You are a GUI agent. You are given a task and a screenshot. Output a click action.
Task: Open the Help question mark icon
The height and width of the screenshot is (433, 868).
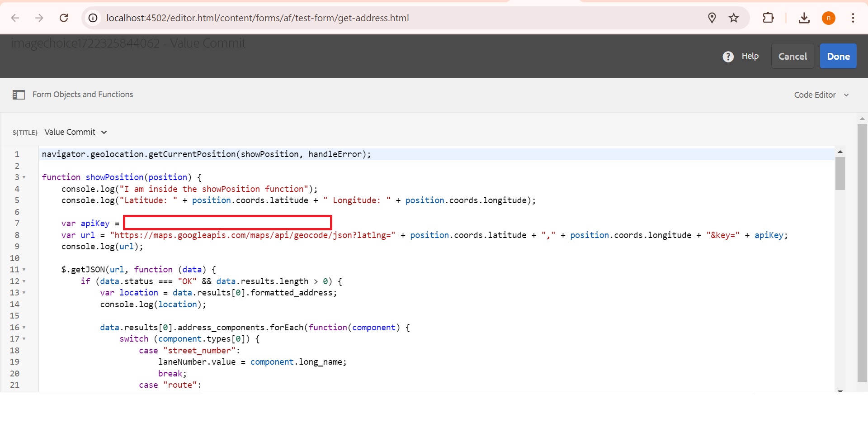click(x=728, y=57)
